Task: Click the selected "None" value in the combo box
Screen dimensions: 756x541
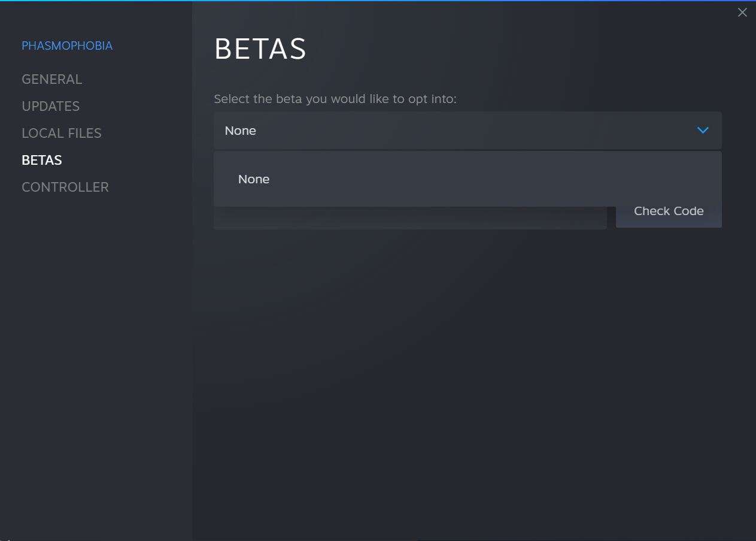Action: tap(241, 131)
